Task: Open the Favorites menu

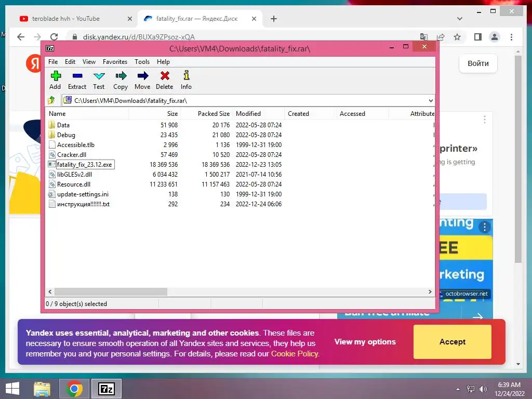Action: pyautogui.click(x=115, y=62)
